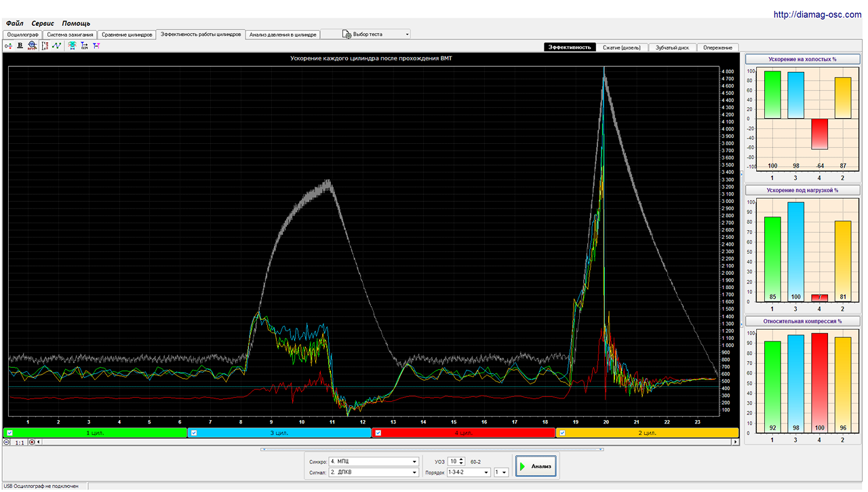
Task: Switch to the Осциллограф tab
Action: click(22, 34)
